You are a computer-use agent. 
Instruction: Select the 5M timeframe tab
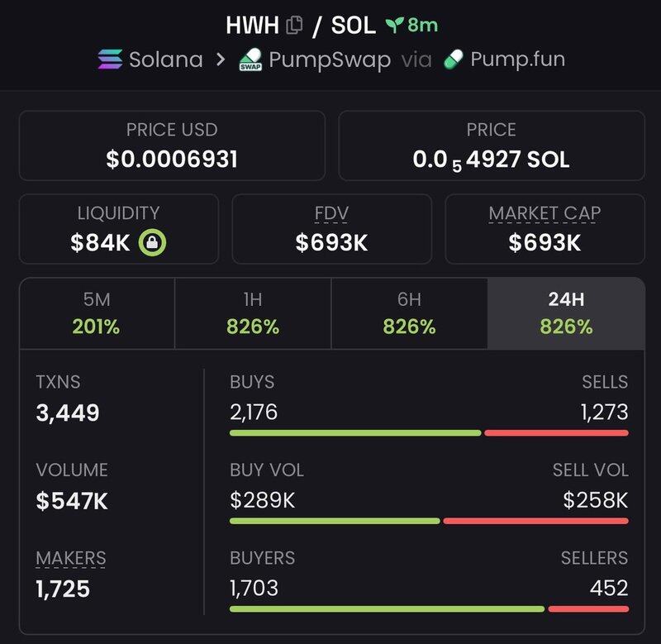coord(97,313)
